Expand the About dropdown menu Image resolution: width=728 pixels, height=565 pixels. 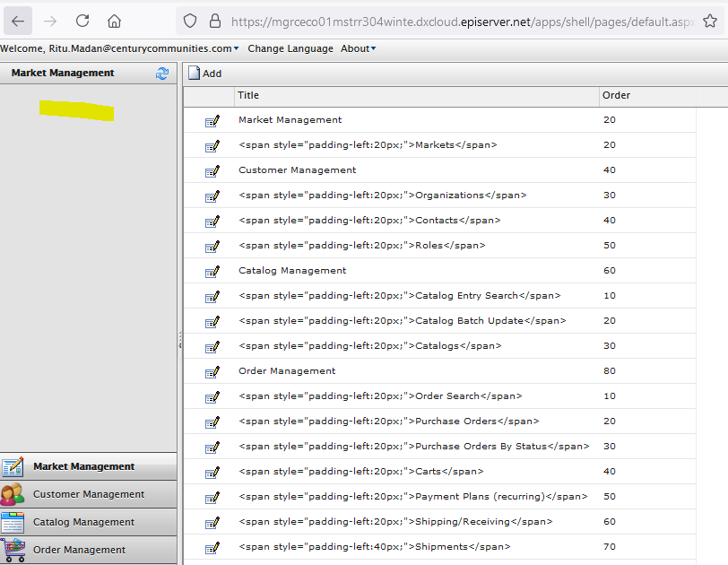[358, 48]
